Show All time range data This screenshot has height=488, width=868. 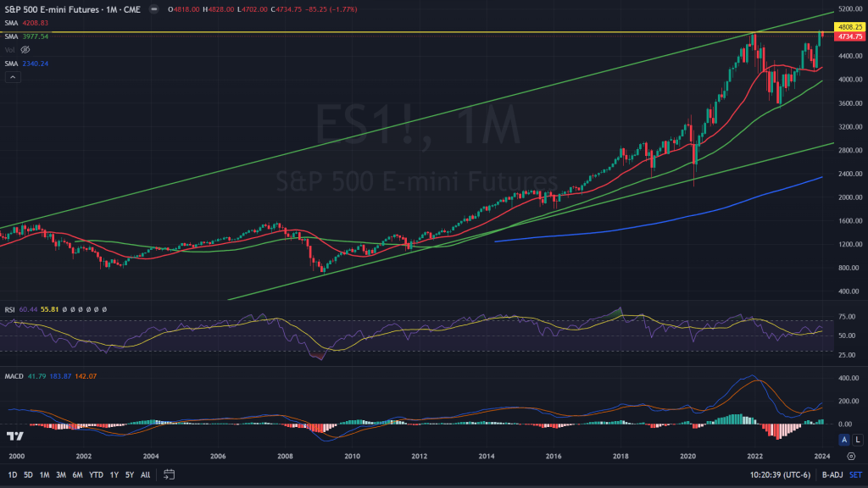tap(146, 474)
